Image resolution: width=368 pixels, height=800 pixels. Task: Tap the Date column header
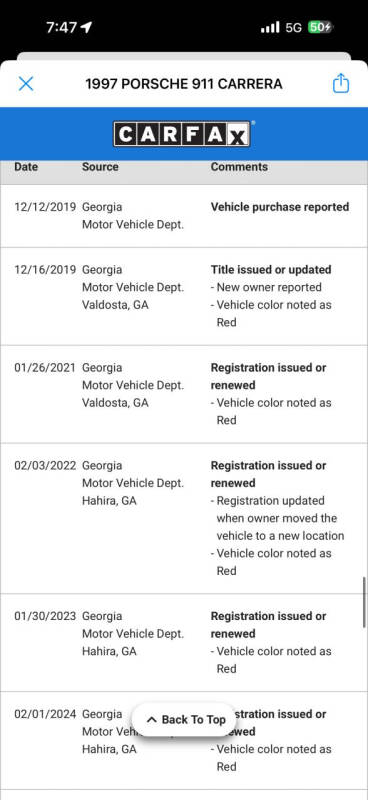coord(26,167)
